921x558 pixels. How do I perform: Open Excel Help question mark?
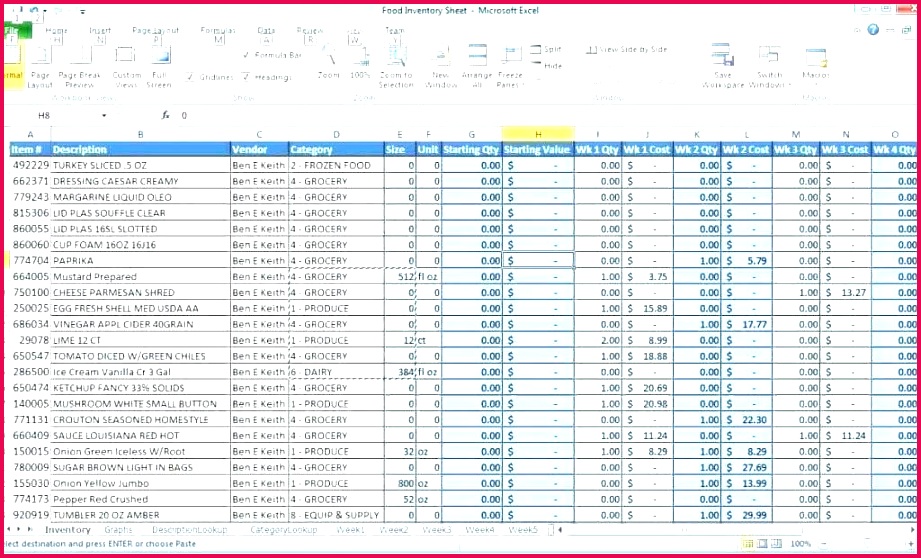click(x=873, y=29)
